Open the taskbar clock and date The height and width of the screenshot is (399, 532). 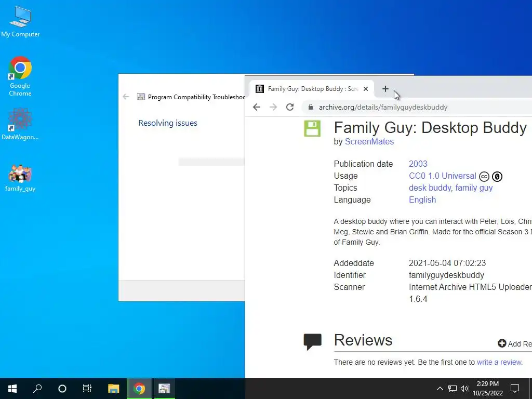(x=487, y=389)
